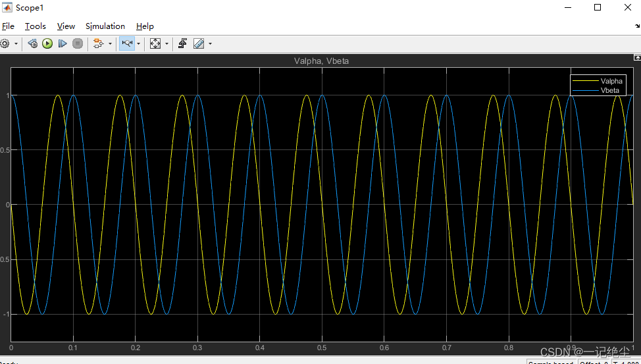The width and height of the screenshot is (641, 364).
Task: Click the x-axis tick label 0.2
Action: pyautogui.click(x=136, y=348)
